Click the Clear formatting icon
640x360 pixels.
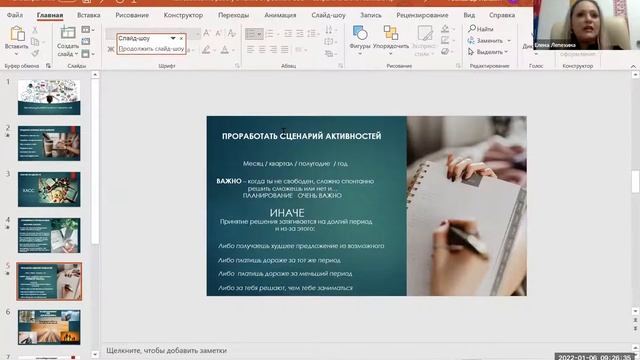coord(231,33)
